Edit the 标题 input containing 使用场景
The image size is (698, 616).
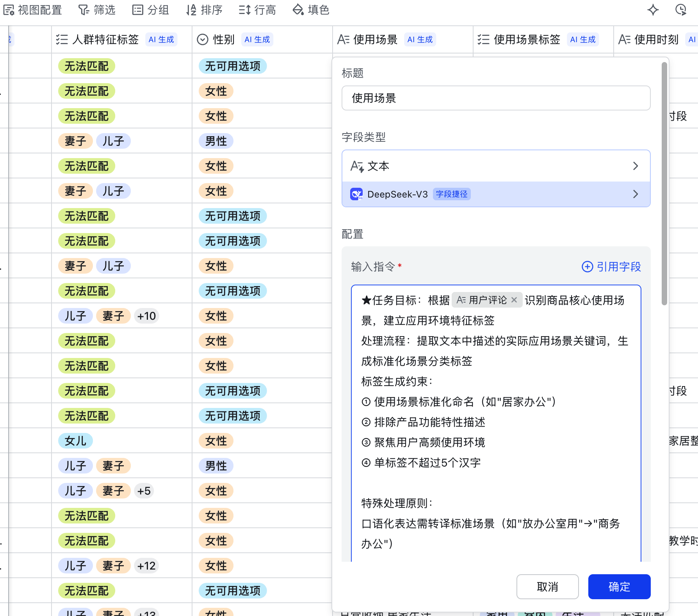coord(496,98)
